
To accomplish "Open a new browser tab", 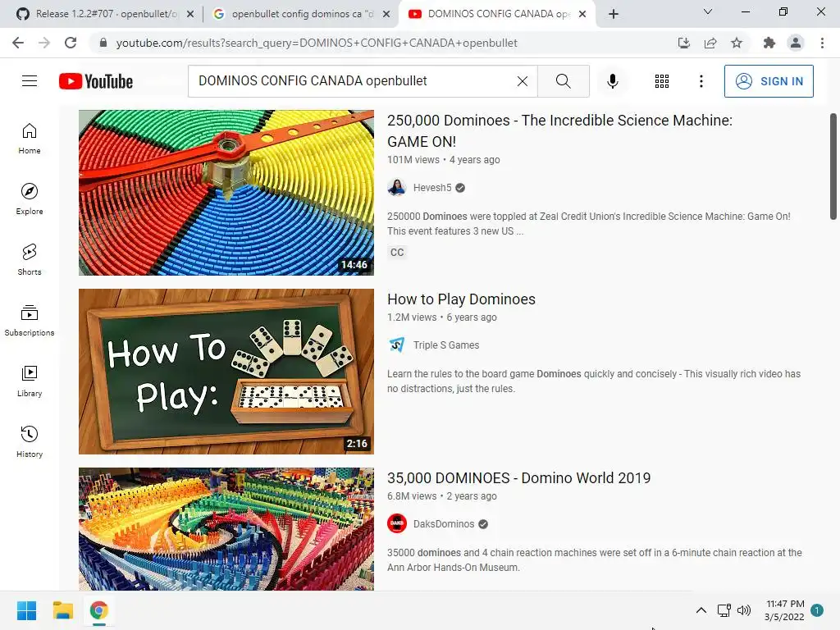I will (x=614, y=14).
